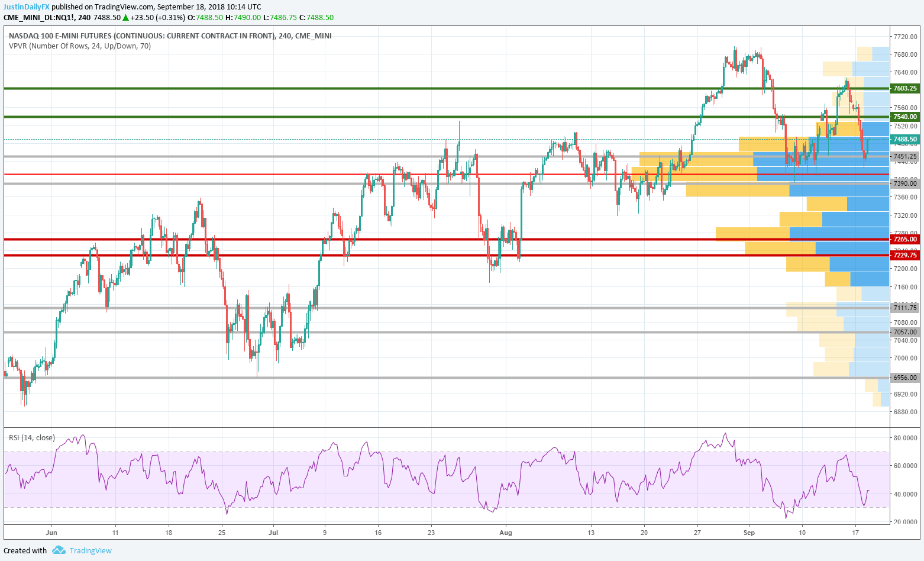Screen dimensions: 924x561
Task: Click the current price 7488.50 axis label
Action: point(905,139)
